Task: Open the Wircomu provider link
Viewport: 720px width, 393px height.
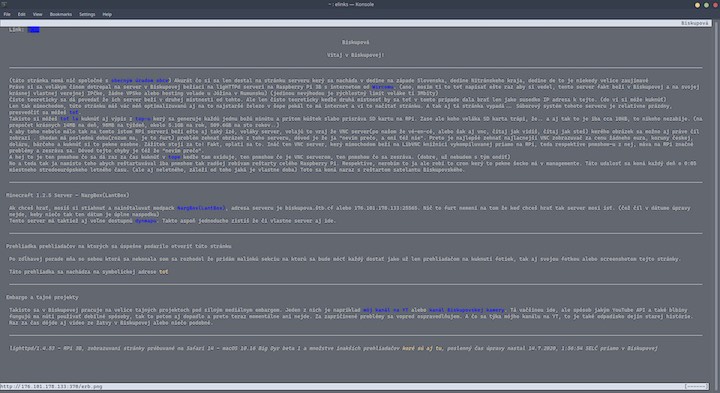Action: click(382, 87)
